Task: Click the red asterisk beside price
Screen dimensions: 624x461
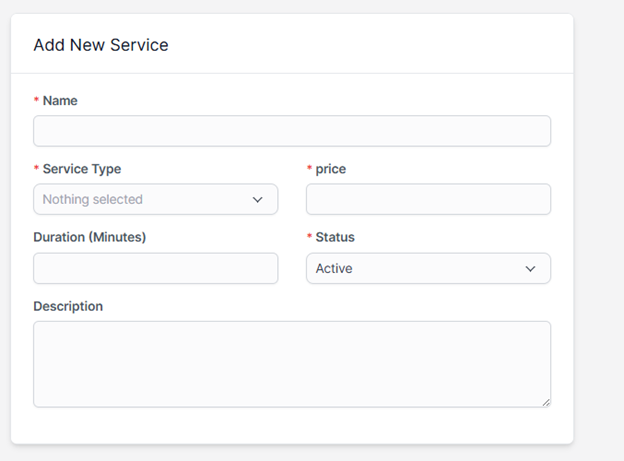Action: pyautogui.click(x=310, y=170)
